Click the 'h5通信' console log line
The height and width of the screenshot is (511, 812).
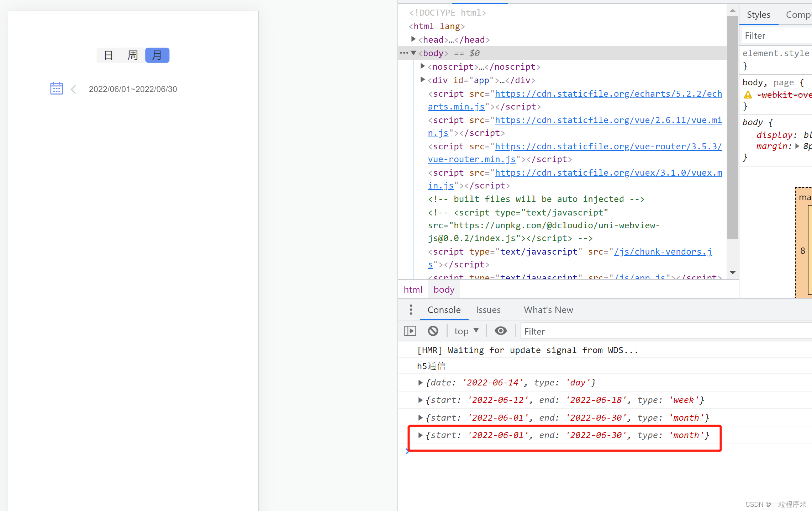pos(431,366)
